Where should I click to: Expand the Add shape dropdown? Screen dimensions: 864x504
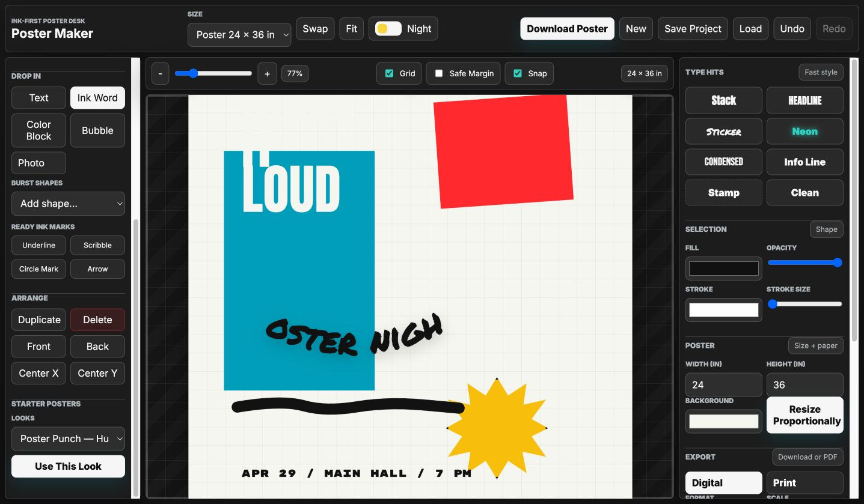pyautogui.click(x=68, y=204)
